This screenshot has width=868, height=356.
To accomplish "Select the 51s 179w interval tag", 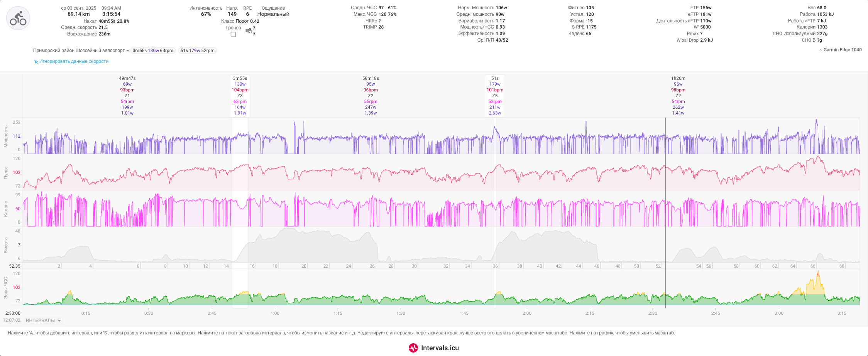I will (197, 51).
